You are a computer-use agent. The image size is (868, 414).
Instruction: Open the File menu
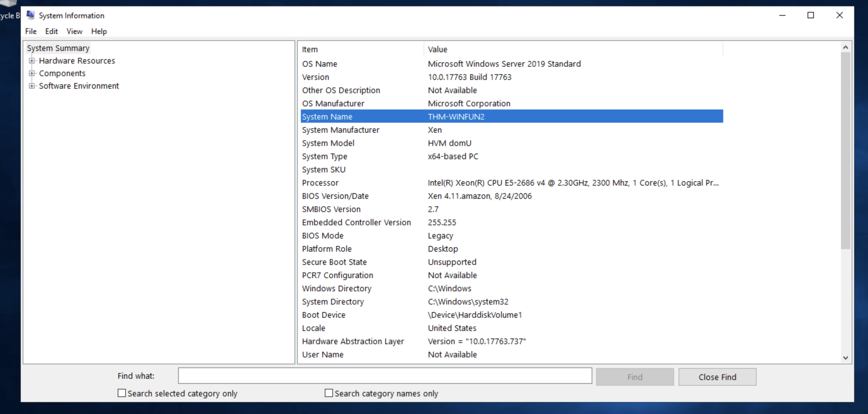(31, 31)
